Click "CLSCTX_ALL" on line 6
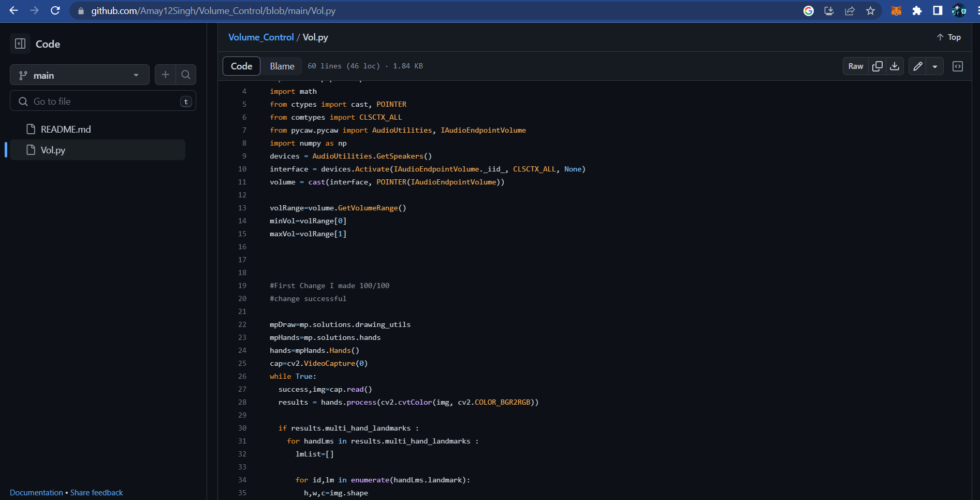Viewport: 980px width, 500px height. (381, 117)
